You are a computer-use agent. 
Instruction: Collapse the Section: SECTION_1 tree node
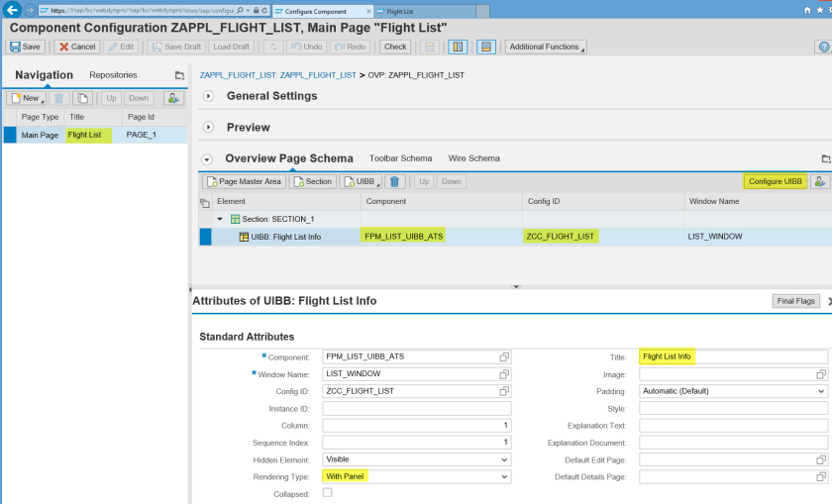click(221, 219)
